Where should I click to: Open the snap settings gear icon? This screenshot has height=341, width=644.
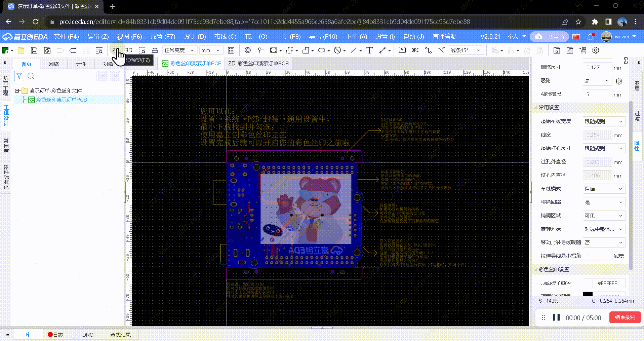click(x=619, y=81)
